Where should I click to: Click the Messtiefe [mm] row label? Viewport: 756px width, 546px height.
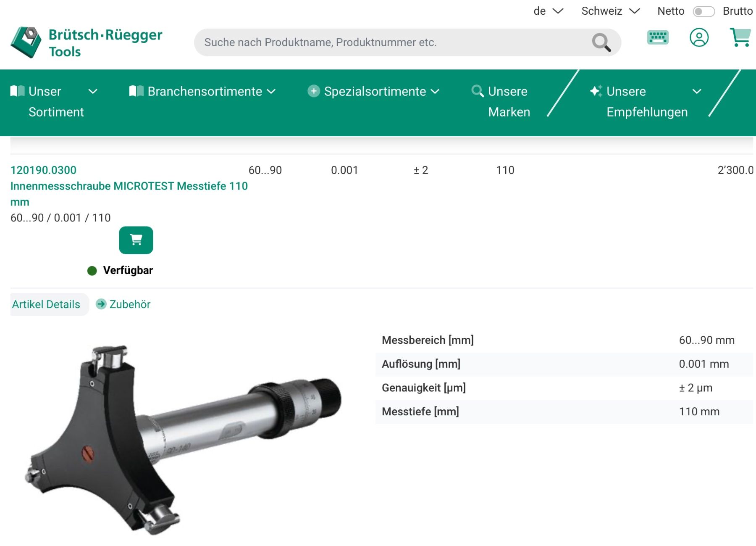coord(420,411)
